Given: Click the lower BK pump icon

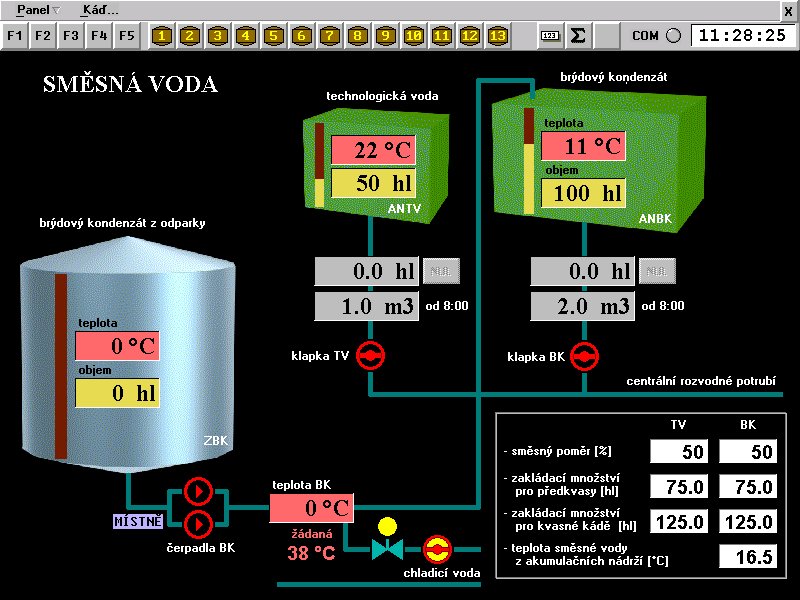Looking at the screenshot, I should (198, 523).
